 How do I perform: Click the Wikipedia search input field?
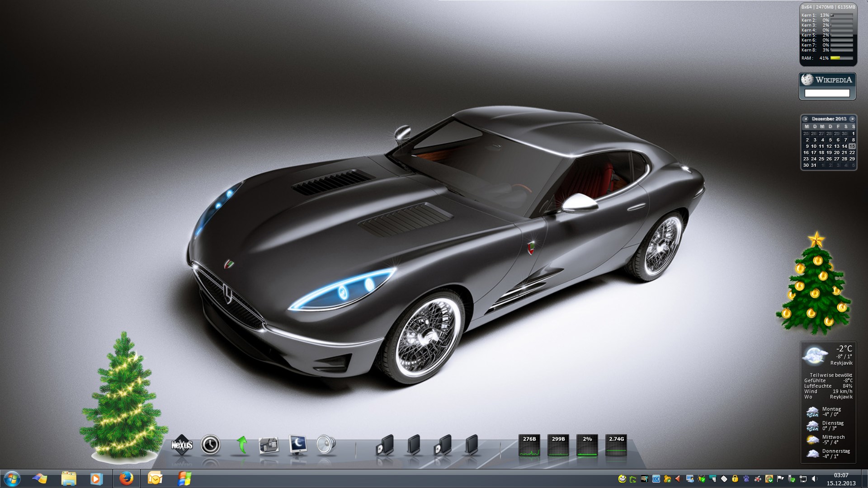[x=827, y=93]
